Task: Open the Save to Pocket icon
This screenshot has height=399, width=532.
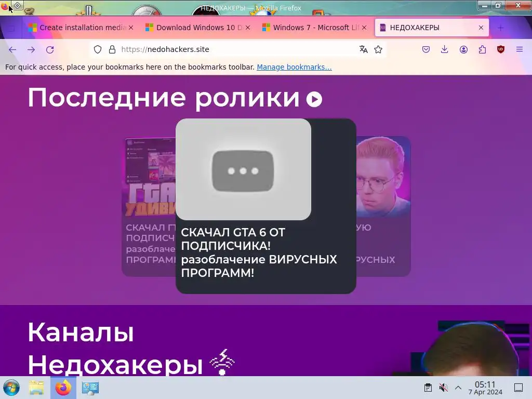Action: point(426,49)
